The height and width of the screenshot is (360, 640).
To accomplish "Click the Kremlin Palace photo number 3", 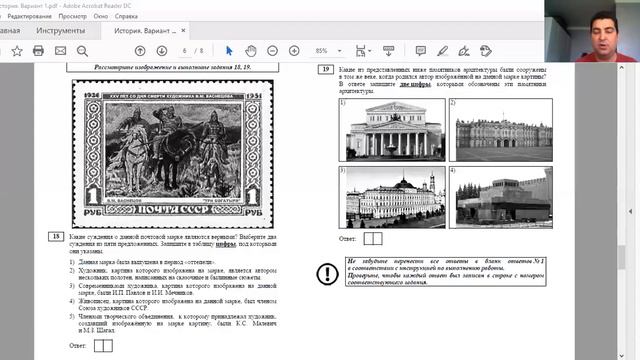I will tap(392, 197).
